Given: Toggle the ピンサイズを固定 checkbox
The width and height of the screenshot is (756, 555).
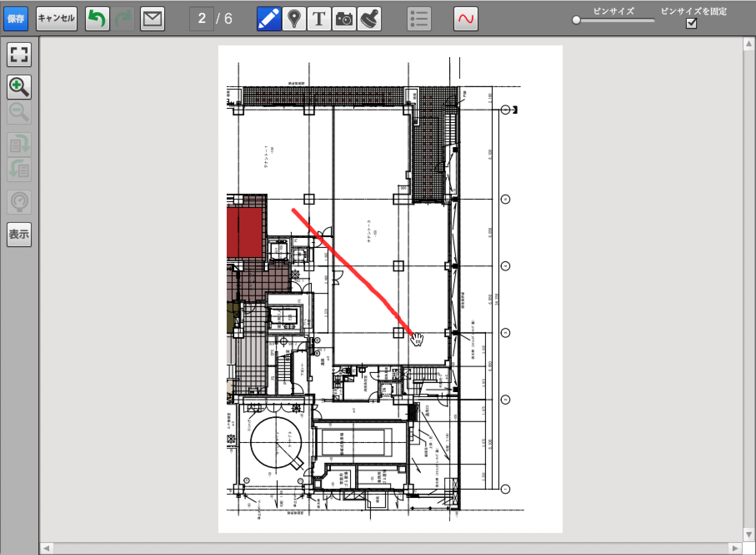Looking at the screenshot, I should [691, 23].
